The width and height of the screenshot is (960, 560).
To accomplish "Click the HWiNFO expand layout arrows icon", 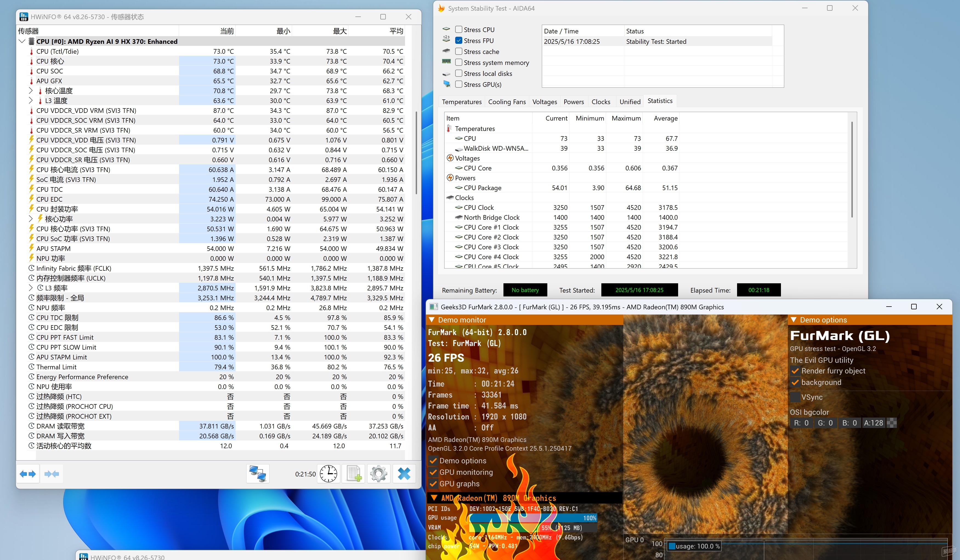I will tap(28, 474).
